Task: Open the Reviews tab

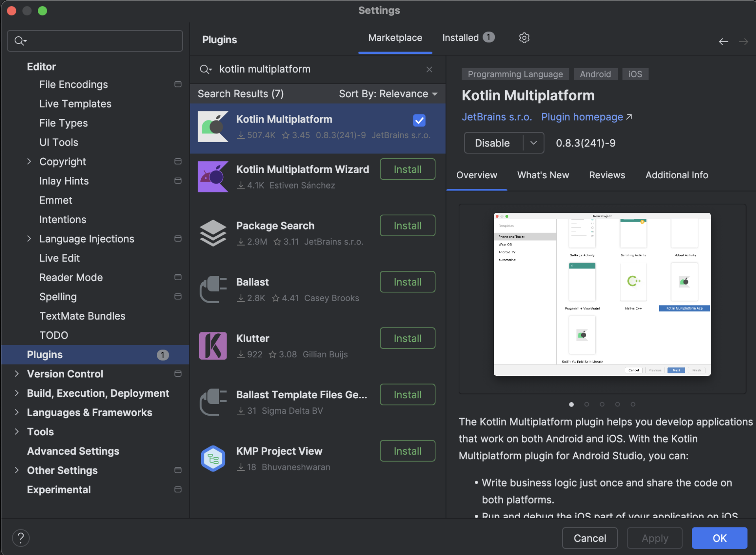Action: (x=607, y=175)
